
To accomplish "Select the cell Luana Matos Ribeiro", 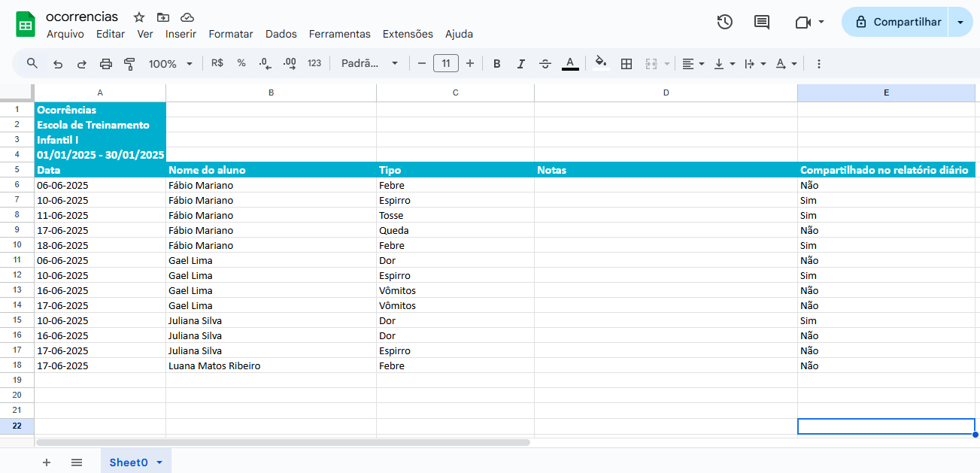I will (x=271, y=365).
